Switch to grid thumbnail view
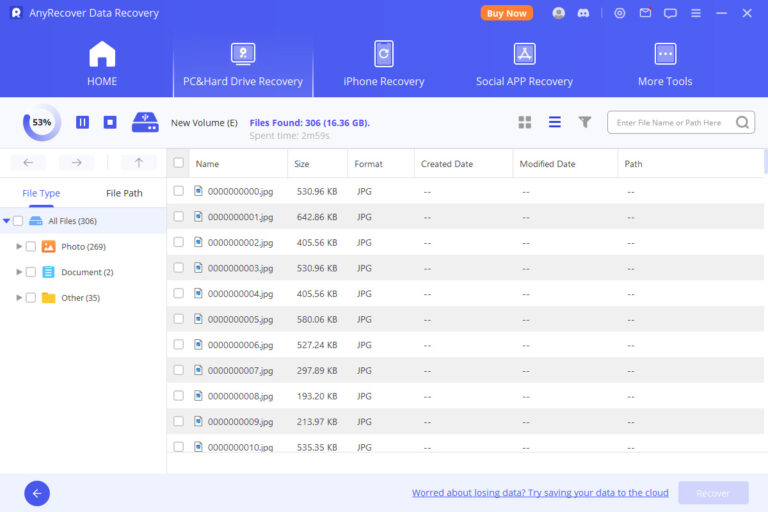The image size is (768, 512). point(525,122)
